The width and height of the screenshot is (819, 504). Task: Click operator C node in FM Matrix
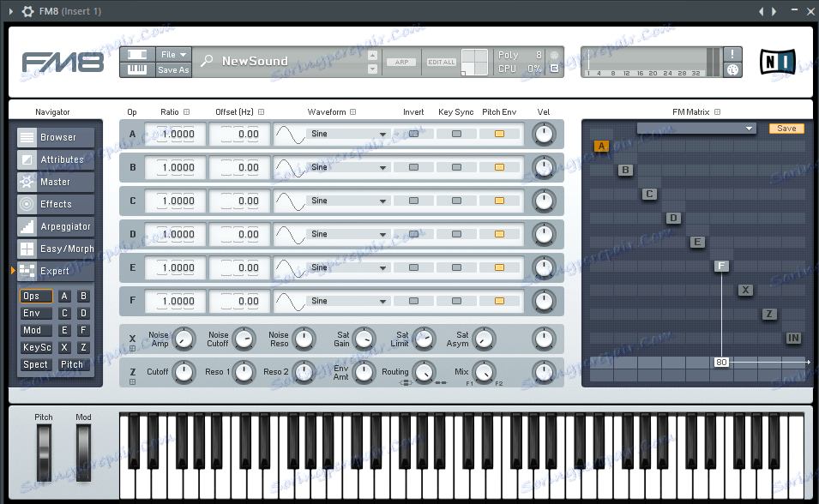click(x=649, y=194)
